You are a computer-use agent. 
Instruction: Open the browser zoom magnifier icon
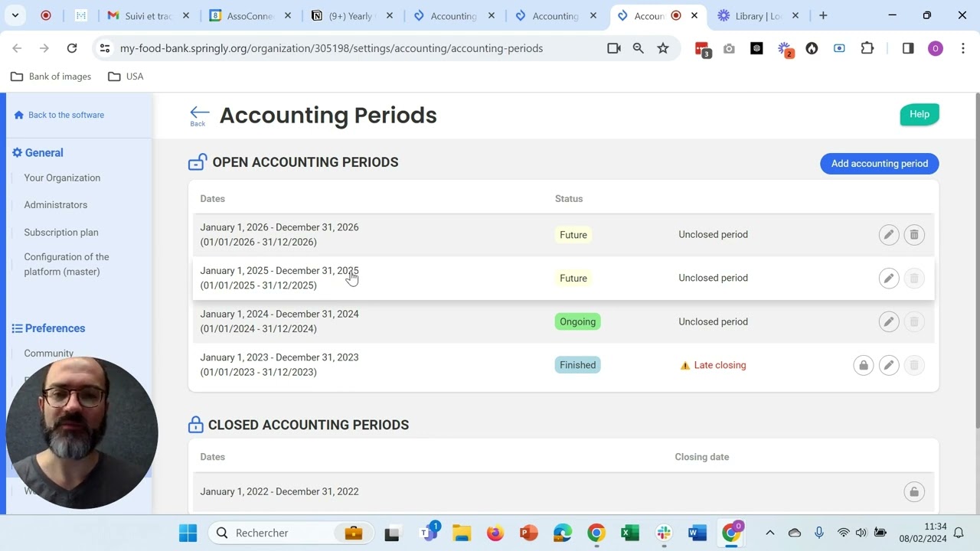pos(638,48)
